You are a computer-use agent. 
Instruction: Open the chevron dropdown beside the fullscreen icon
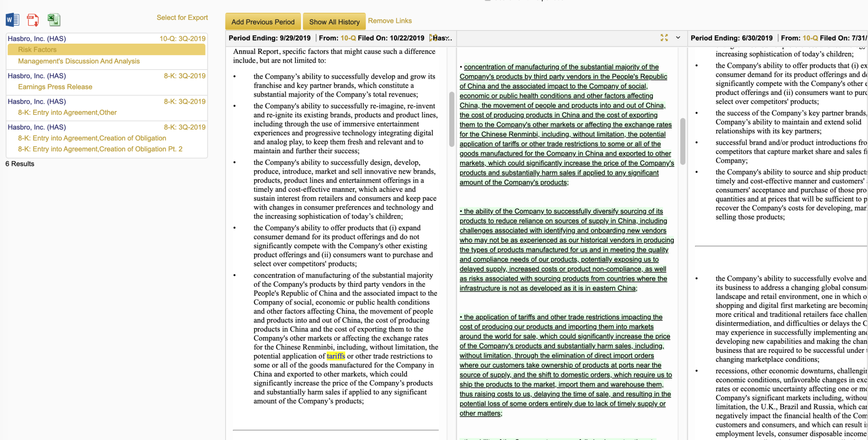(678, 38)
